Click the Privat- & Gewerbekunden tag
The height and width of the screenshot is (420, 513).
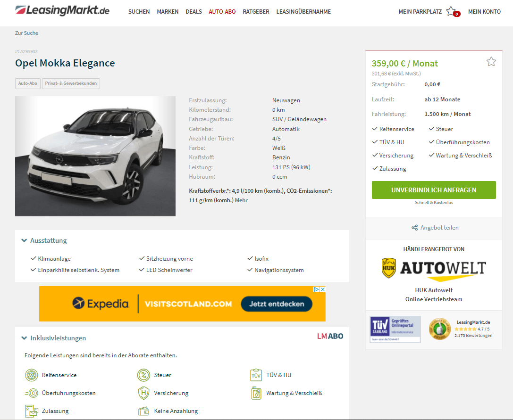tap(71, 83)
